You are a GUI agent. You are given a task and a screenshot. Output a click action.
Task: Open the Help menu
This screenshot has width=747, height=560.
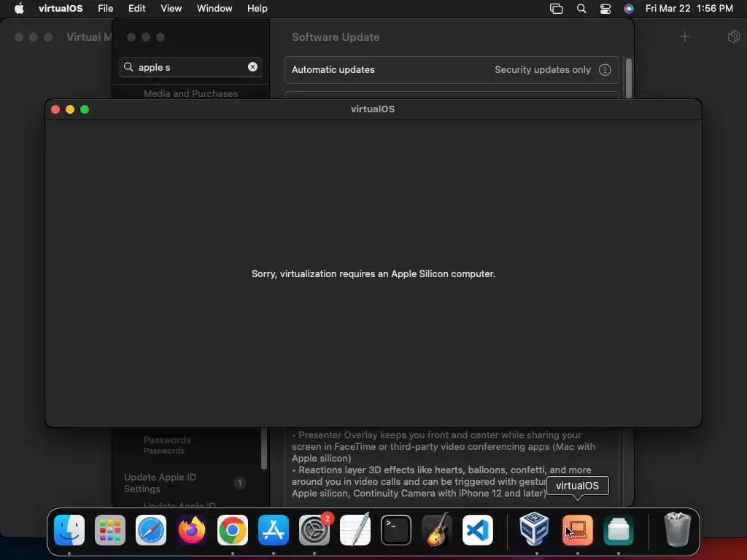pos(258,8)
